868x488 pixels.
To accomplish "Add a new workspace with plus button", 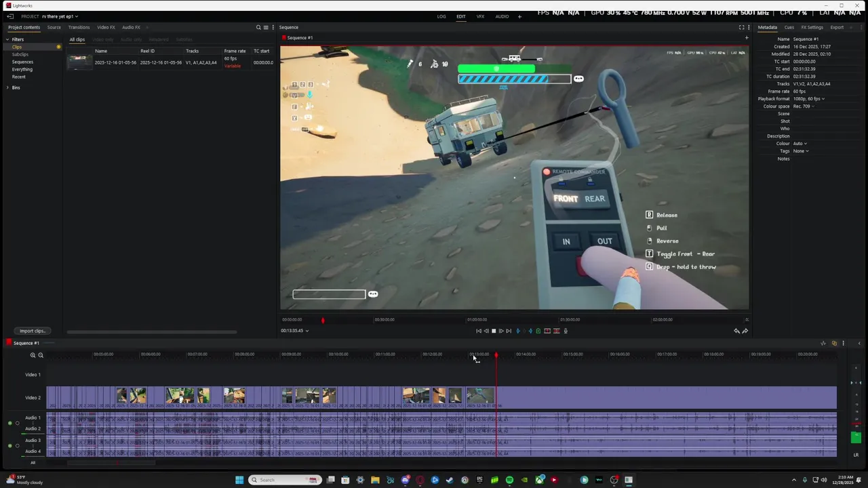I will [519, 16].
